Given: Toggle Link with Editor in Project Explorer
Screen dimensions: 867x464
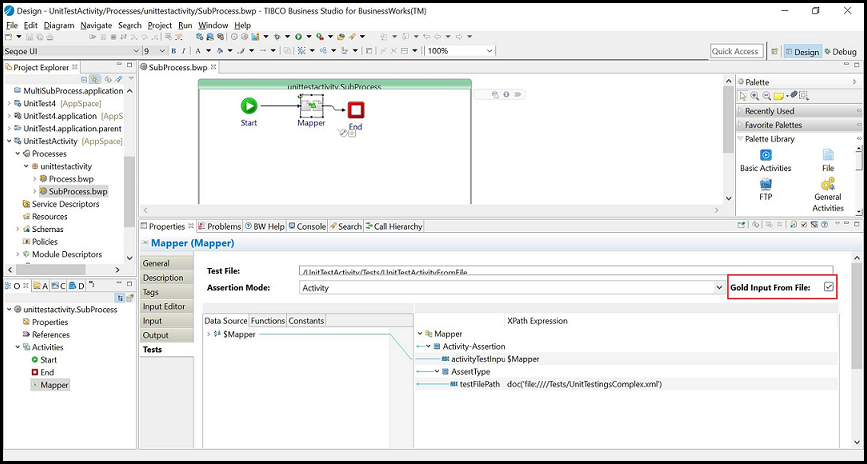Looking at the screenshot, I should 95,80.
